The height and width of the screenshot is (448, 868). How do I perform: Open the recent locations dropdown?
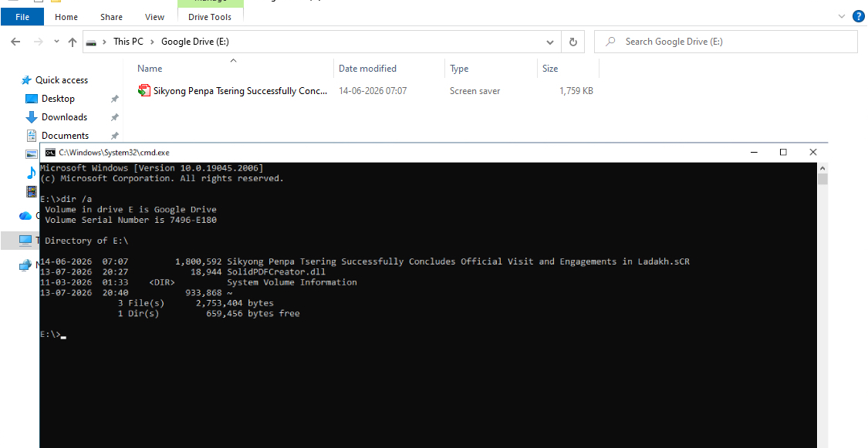point(56,42)
